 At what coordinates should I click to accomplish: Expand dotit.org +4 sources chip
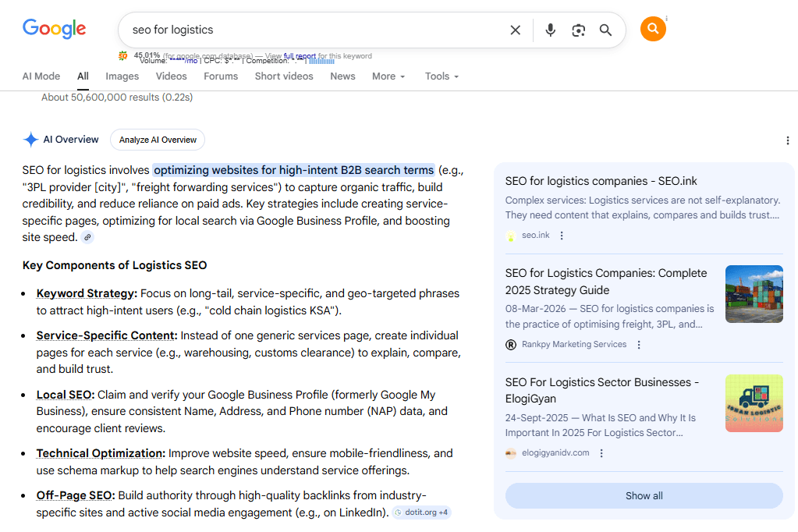(421, 512)
